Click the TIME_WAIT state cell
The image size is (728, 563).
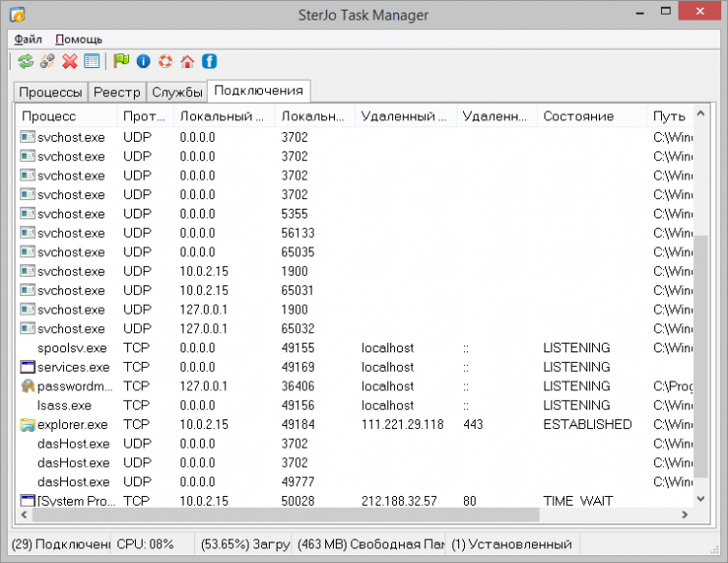[x=579, y=501]
